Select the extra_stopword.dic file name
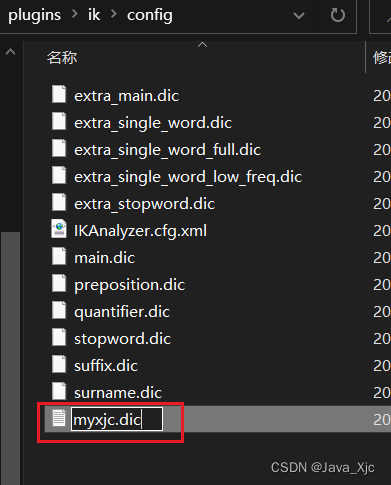The width and height of the screenshot is (391, 485). point(145,204)
